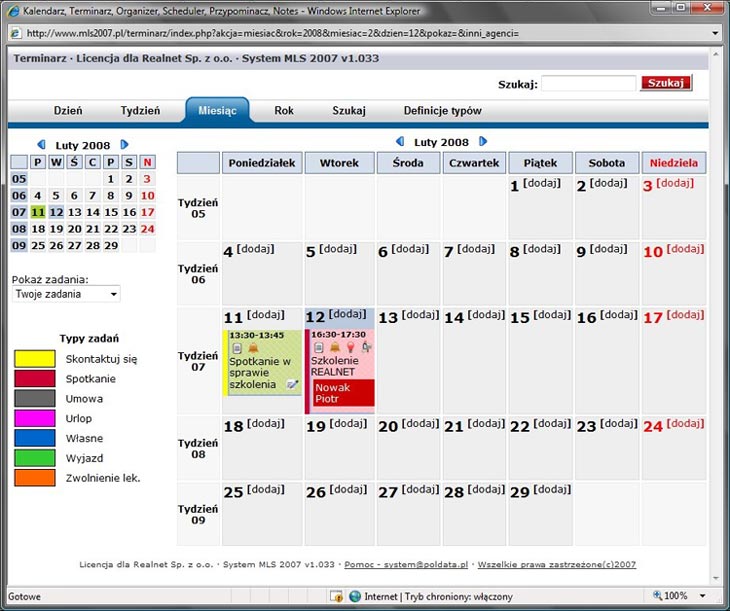
Task: Open the Pokaż zadania dropdown
Action: (66, 294)
